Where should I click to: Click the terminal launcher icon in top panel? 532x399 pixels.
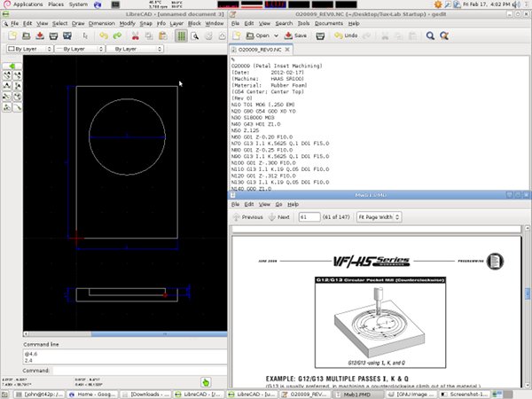pyautogui.click(x=115, y=4)
